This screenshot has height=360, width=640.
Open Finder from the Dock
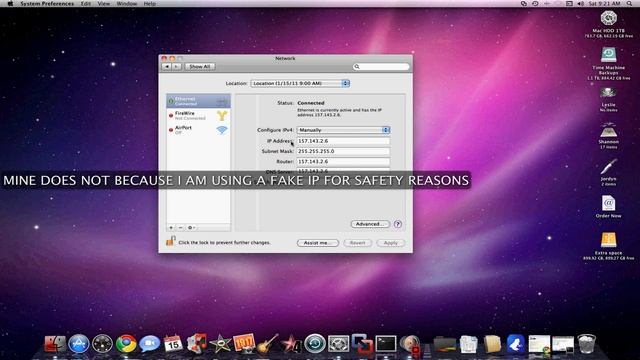click(55, 344)
